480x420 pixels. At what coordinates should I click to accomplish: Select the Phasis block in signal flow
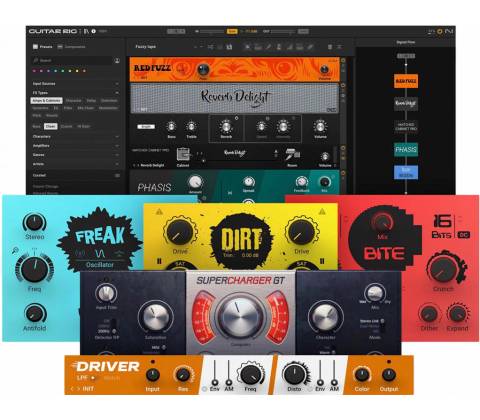tap(406, 149)
